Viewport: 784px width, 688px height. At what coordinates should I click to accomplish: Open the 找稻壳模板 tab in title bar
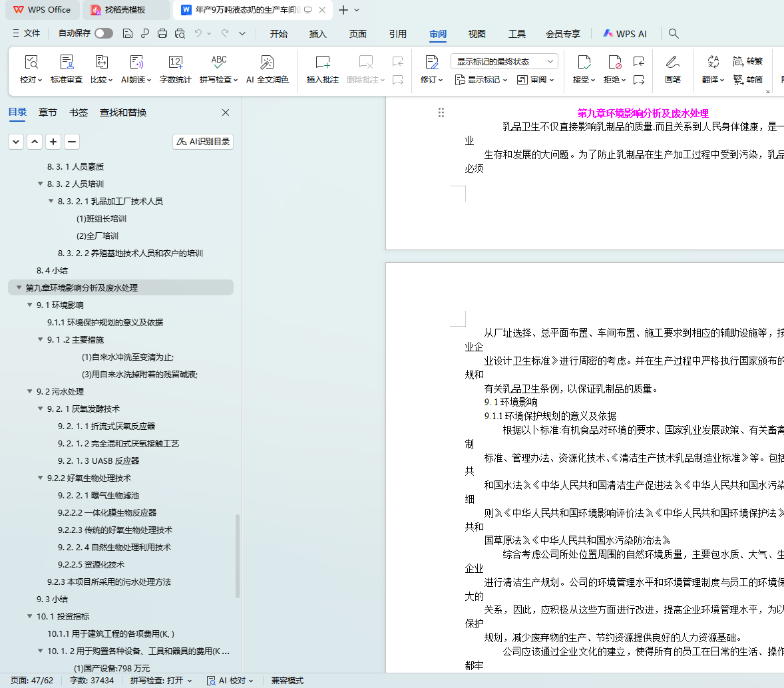coord(125,10)
